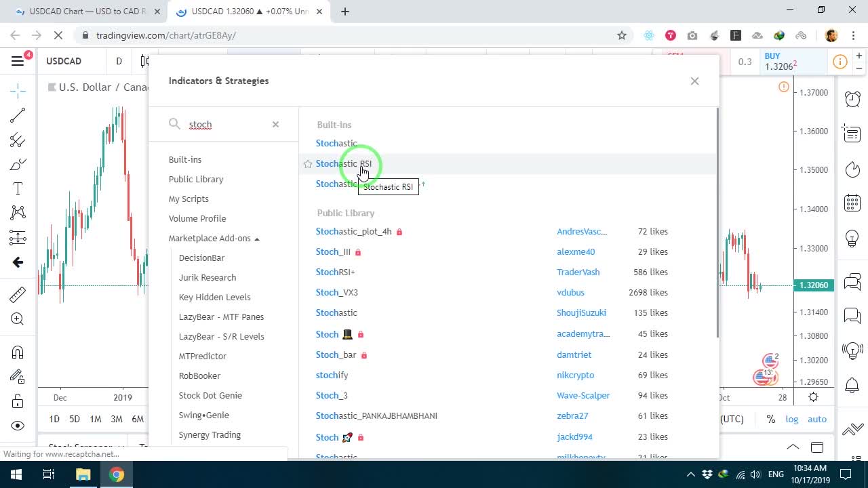Open the Alerts alarm clock panel
The image size is (868, 488).
[x=852, y=99]
